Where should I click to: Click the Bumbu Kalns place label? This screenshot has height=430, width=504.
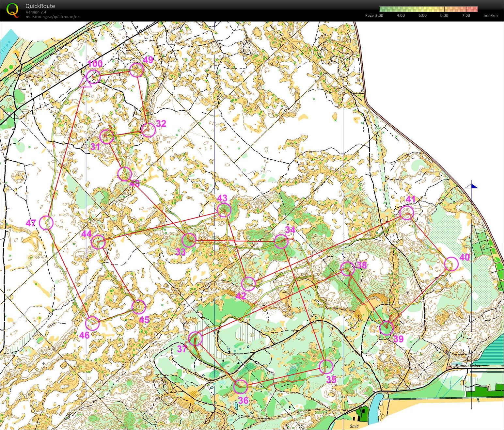[x=467, y=366]
